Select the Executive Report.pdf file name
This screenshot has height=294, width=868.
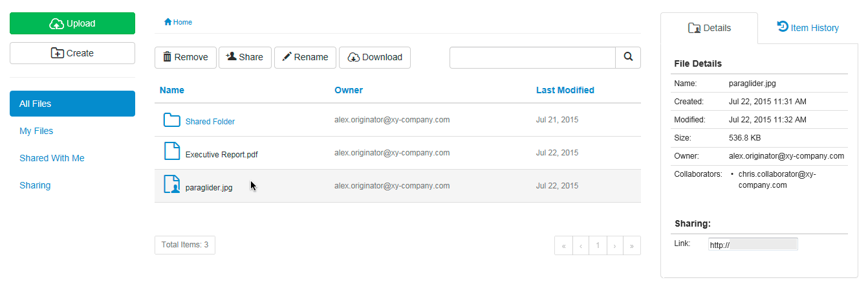point(222,154)
